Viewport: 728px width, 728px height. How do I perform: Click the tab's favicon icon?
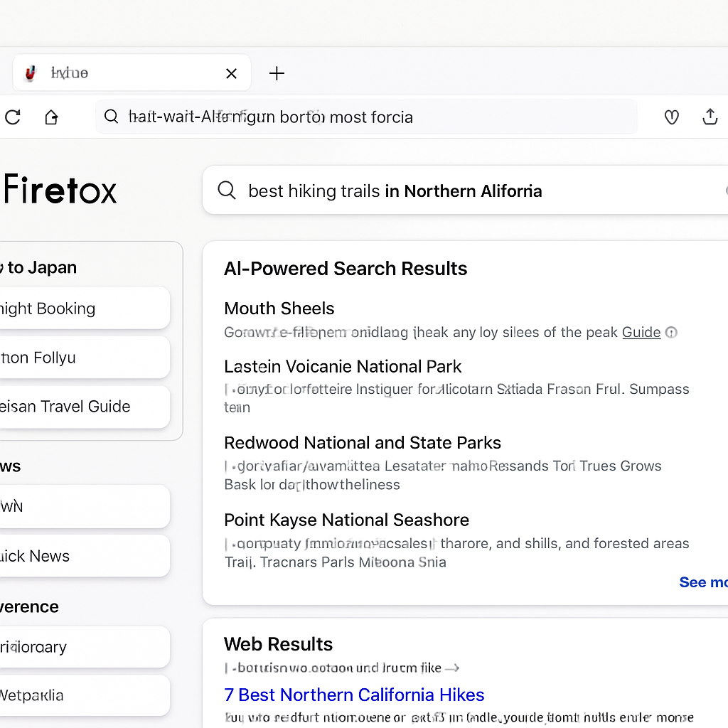[31, 73]
